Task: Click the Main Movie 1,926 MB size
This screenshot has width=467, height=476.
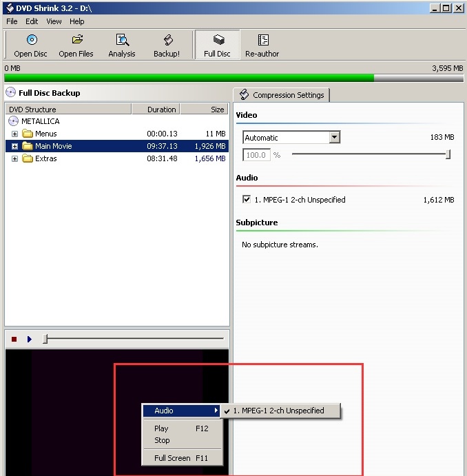Action: pos(210,146)
